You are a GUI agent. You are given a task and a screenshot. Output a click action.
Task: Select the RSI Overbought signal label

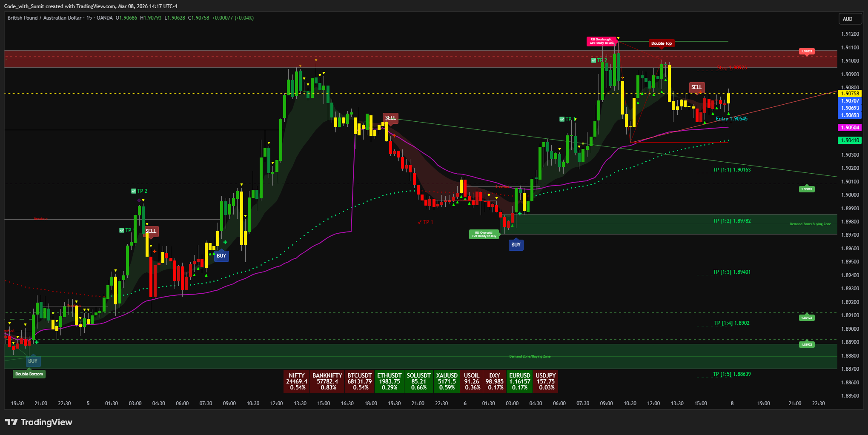click(601, 41)
